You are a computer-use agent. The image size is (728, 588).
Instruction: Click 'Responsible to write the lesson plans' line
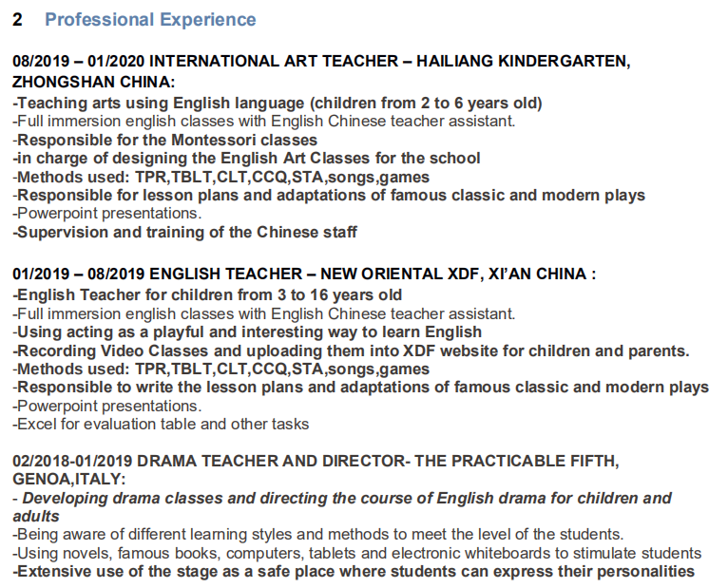pos(360,387)
